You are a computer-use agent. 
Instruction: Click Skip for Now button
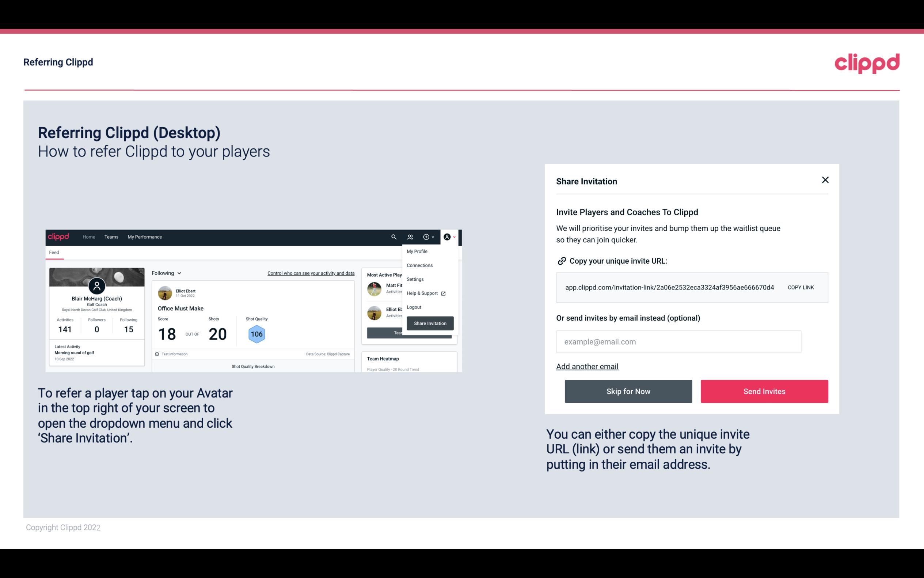[x=629, y=391]
